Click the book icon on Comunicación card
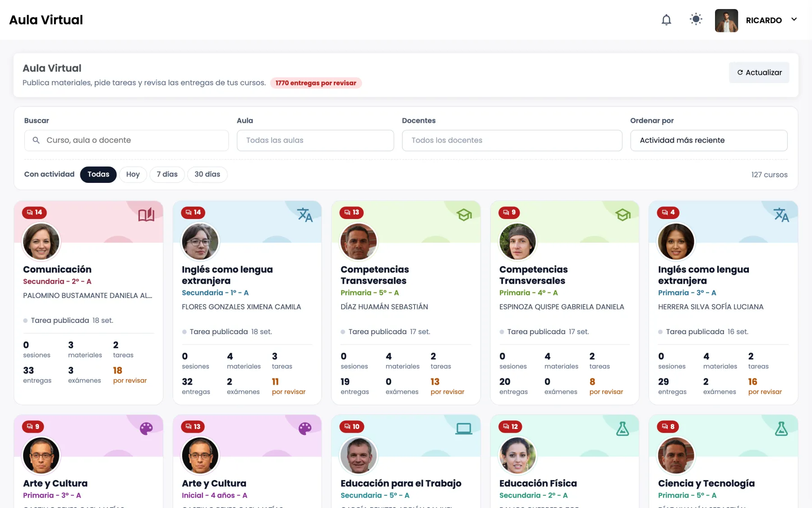Image resolution: width=812 pixels, height=508 pixels. [146, 215]
